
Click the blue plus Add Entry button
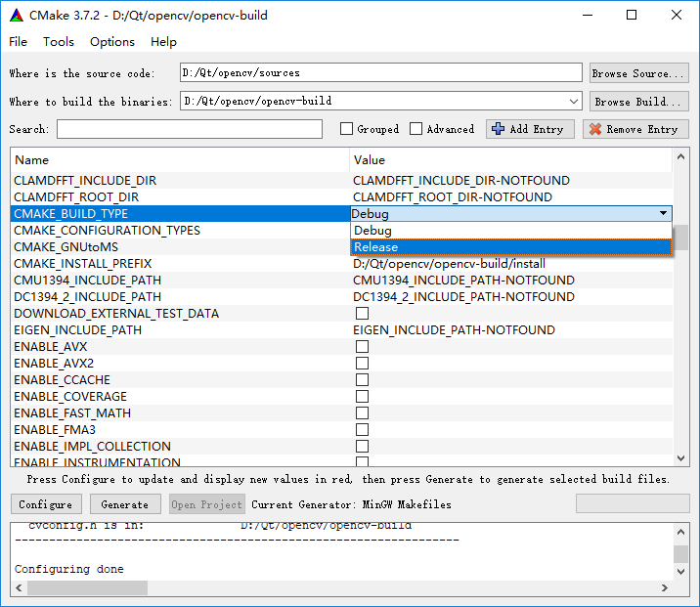(x=530, y=129)
